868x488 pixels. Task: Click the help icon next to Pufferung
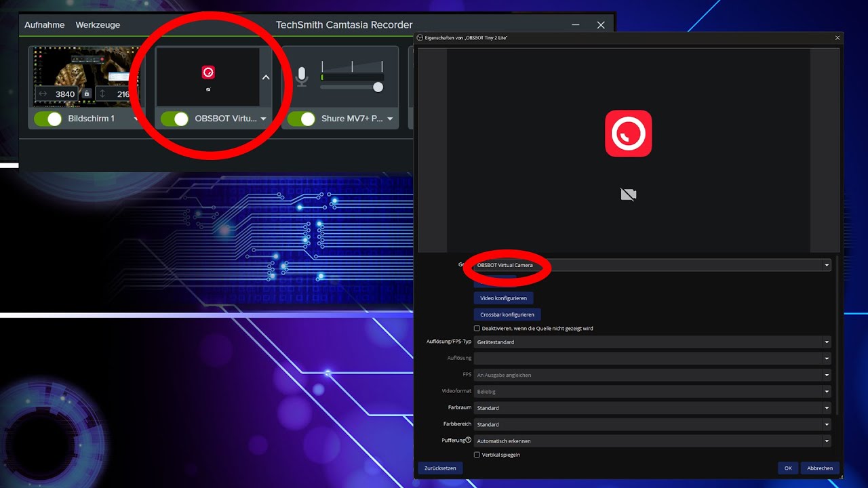(x=469, y=441)
